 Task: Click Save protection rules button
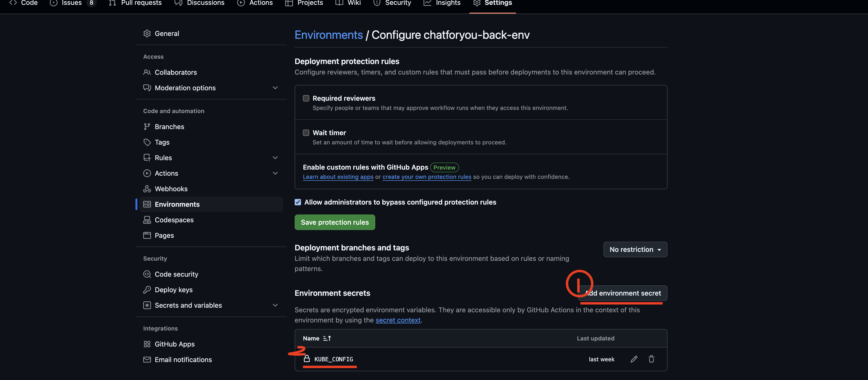(x=334, y=222)
